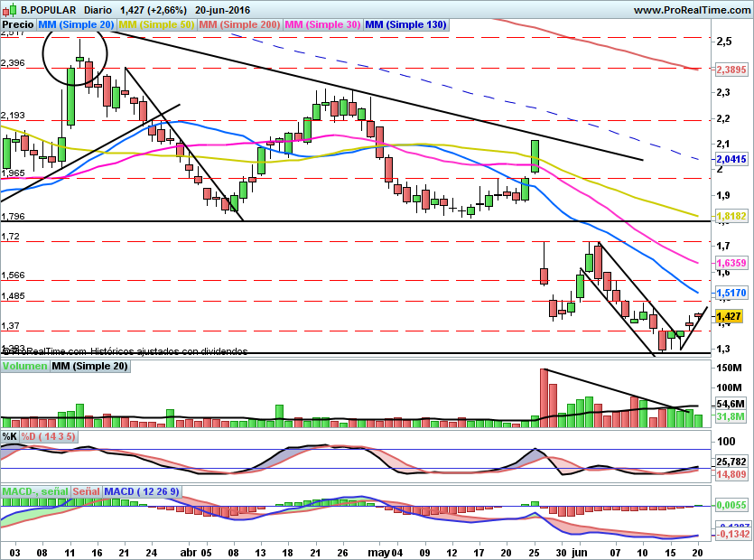The width and height of the screenshot is (754, 560).
Task: Open the MM (Simple 200) label
Action: (x=239, y=24)
